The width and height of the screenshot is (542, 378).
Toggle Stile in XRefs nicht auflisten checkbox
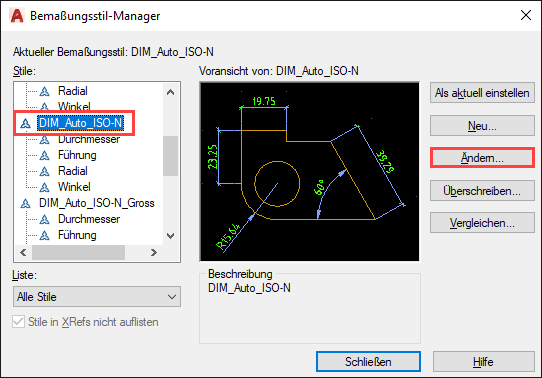click(x=18, y=322)
